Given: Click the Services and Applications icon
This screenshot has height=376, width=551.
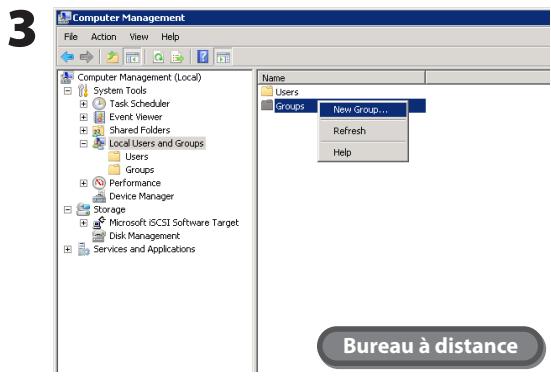Looking at the screenshot, I should pos(84,249).
